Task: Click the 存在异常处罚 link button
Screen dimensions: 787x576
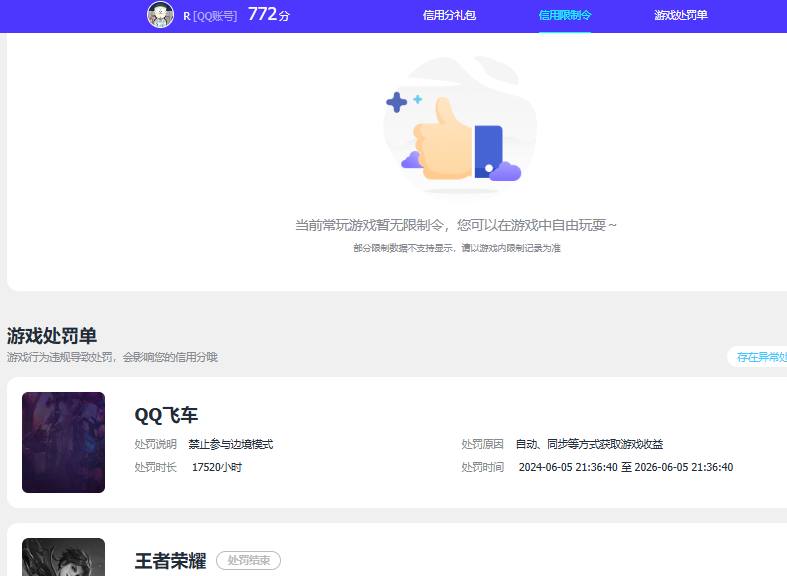Action: (759, 357)
